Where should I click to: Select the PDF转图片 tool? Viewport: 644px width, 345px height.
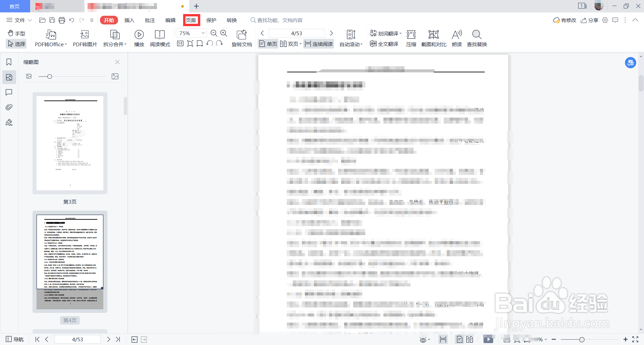(85, 38)
